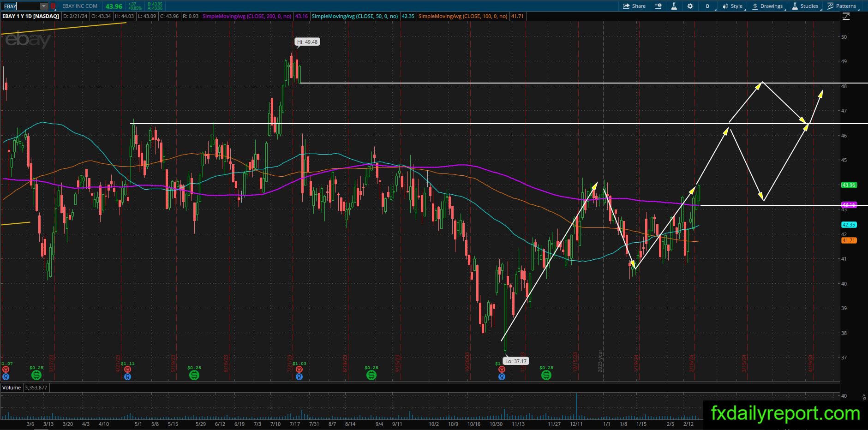This screenshot has width=868, height=430.
Task: Click the 42.35 cyan price bubble on axis
Action: point(849,225)
